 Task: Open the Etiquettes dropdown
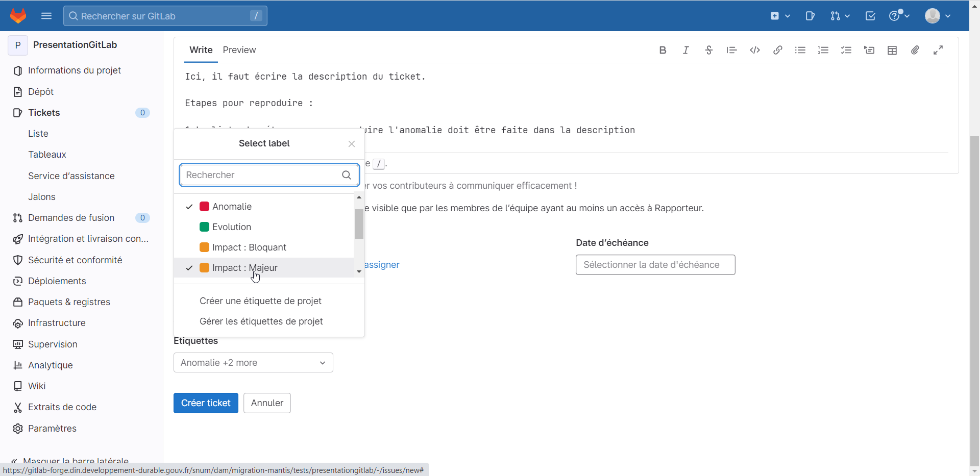coord(253,363)
